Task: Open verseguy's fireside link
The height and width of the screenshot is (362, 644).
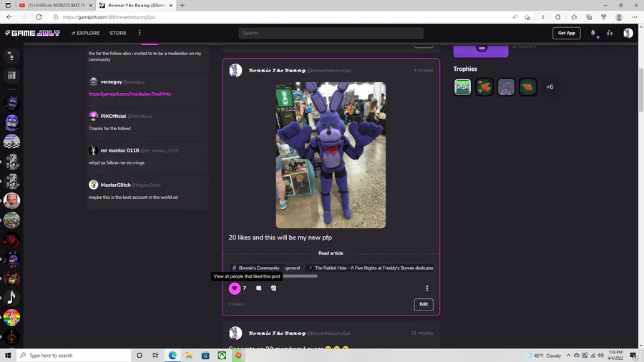Action: pyautogui.click(x=130, y=94)
